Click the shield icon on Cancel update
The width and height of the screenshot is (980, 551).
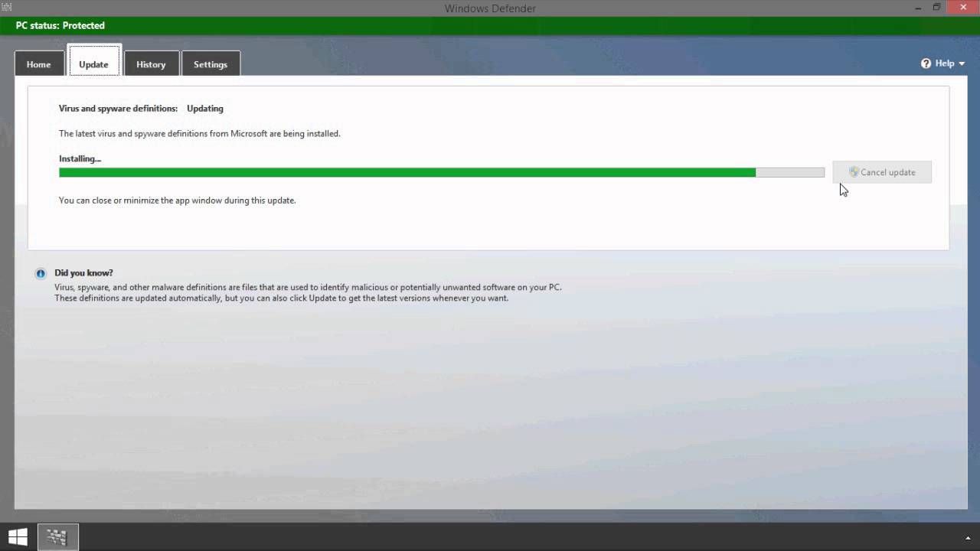854,172
